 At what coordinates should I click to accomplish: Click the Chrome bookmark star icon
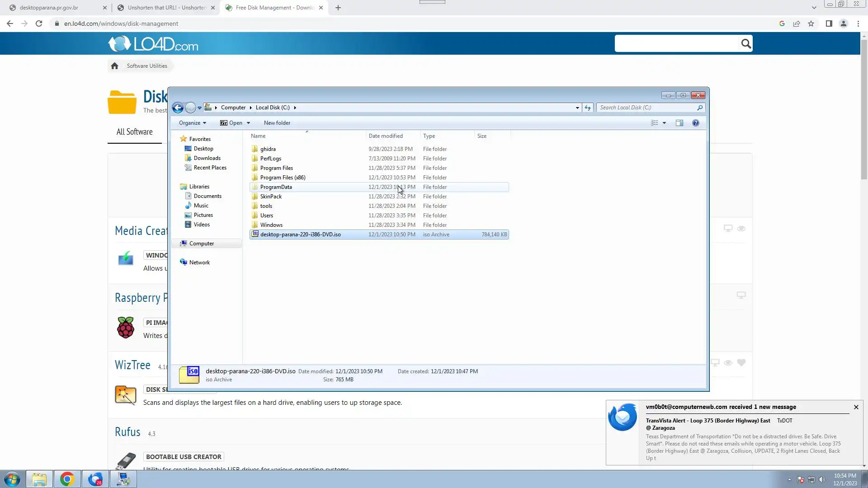[x=811, y=23]
